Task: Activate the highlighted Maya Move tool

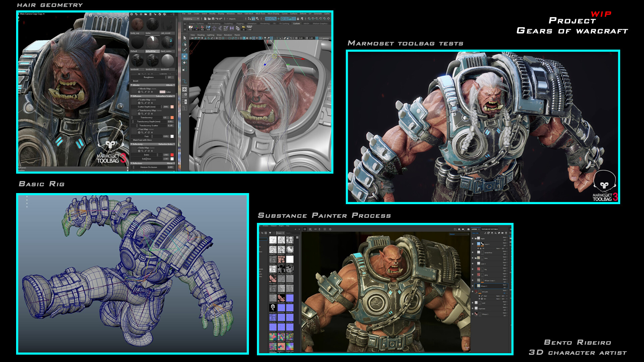Action: tap(184, 56)
